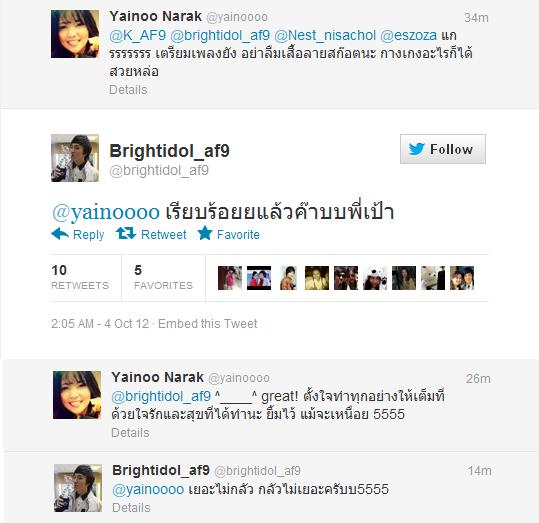View the 10 Retweets count
Viewport: 539px width, 523px height.
[80, 277]
